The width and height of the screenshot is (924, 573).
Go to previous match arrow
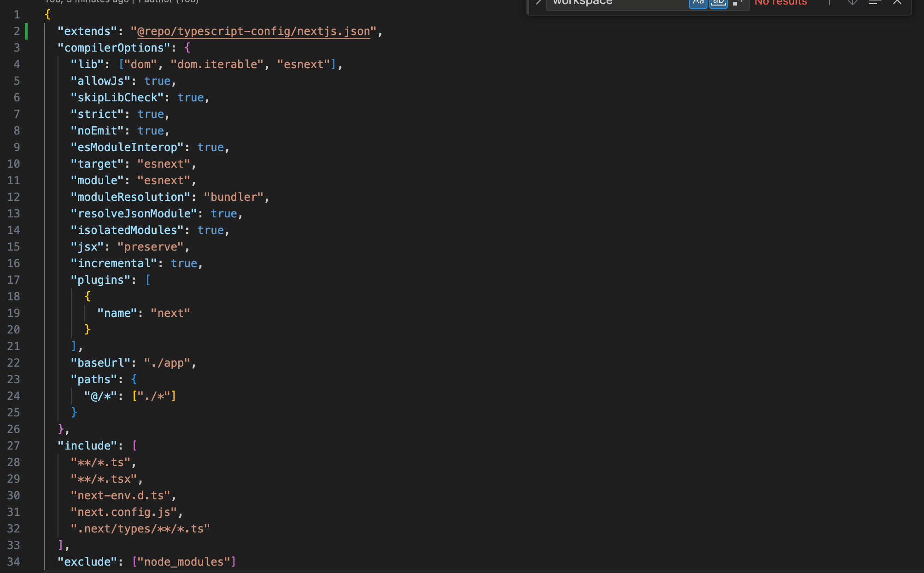point(830,2)
